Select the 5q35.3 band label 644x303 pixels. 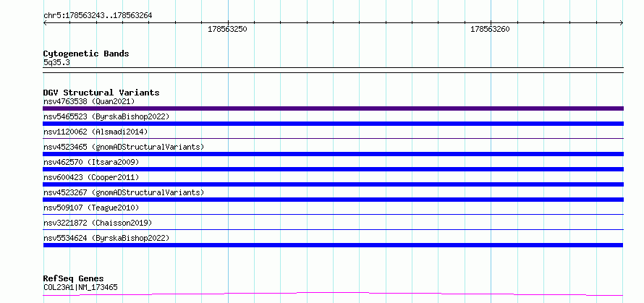(x=56, y=63)
